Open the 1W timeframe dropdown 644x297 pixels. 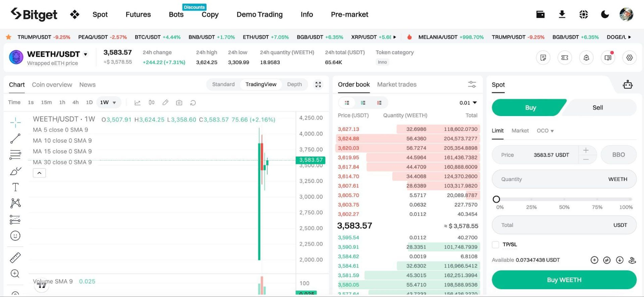(108, 103)
